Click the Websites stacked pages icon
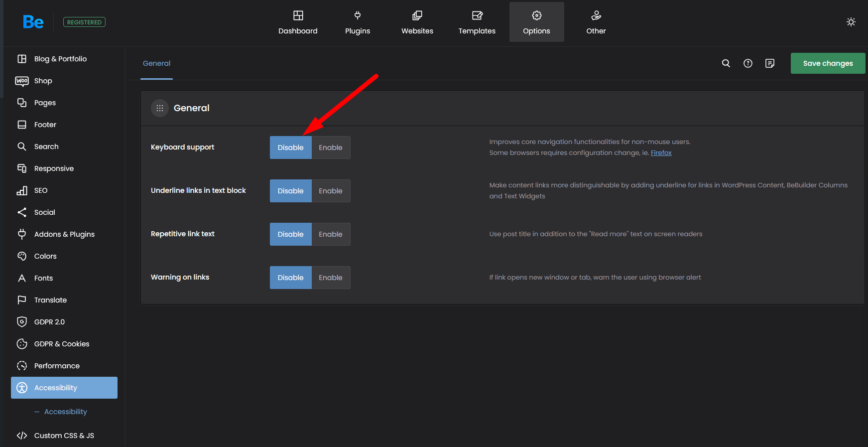Viewport: 868px width, 447px height. point(417,15)
